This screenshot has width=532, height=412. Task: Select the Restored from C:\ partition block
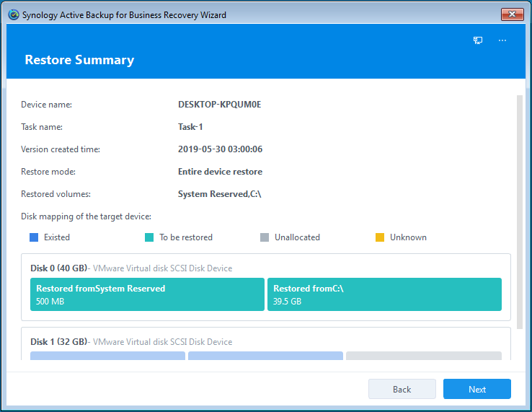[384, 294]
